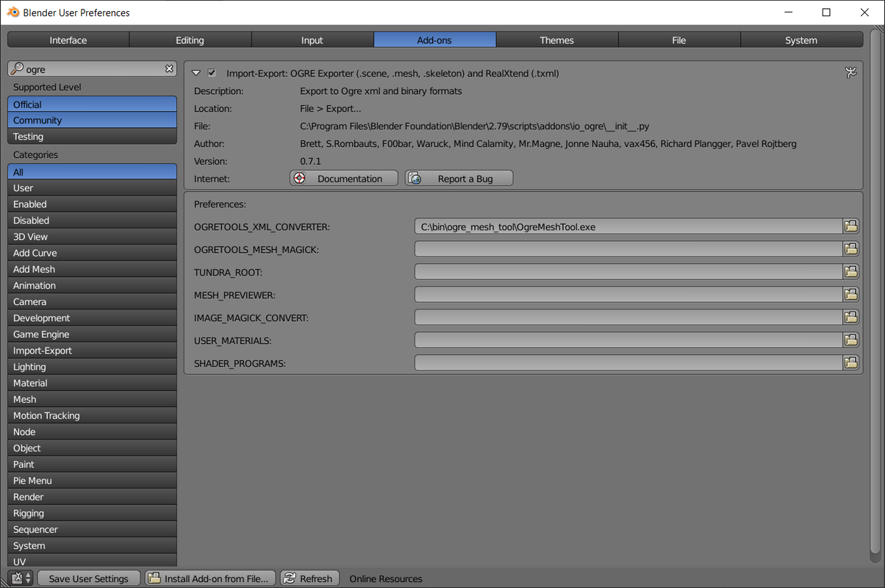Click the magnifier icon in search box

tap(17, 68)
